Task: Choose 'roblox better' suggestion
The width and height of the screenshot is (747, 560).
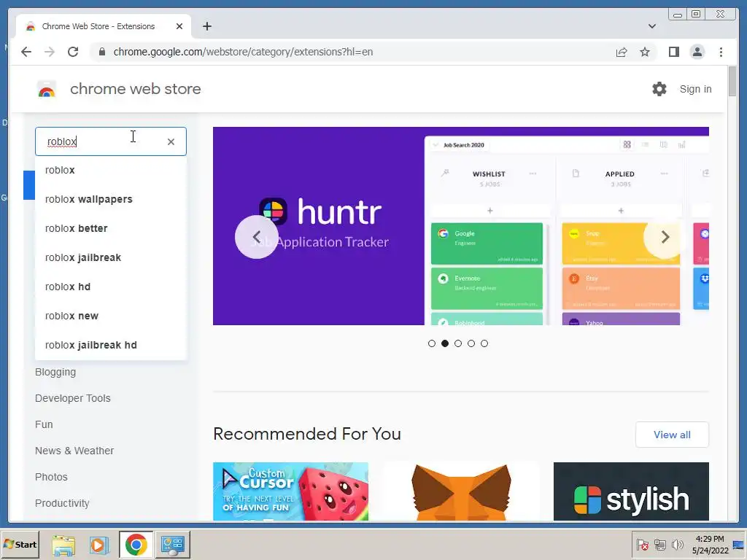Action: click(111, 228)
